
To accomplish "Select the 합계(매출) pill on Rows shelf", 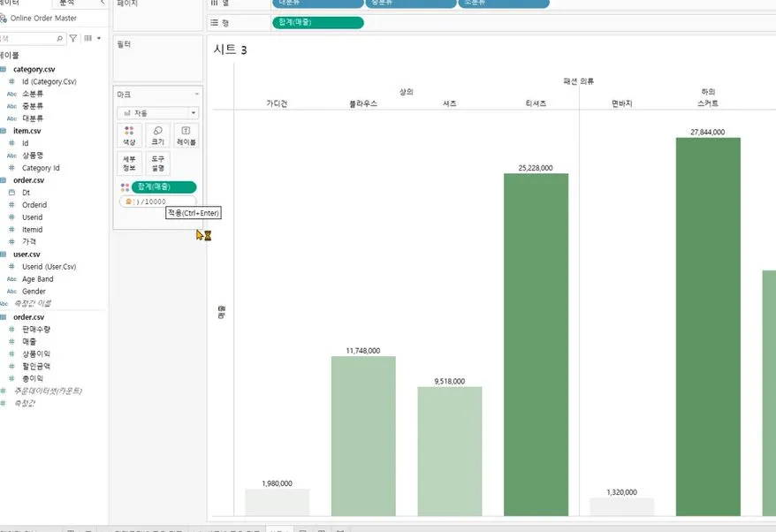I will point(318,22).
